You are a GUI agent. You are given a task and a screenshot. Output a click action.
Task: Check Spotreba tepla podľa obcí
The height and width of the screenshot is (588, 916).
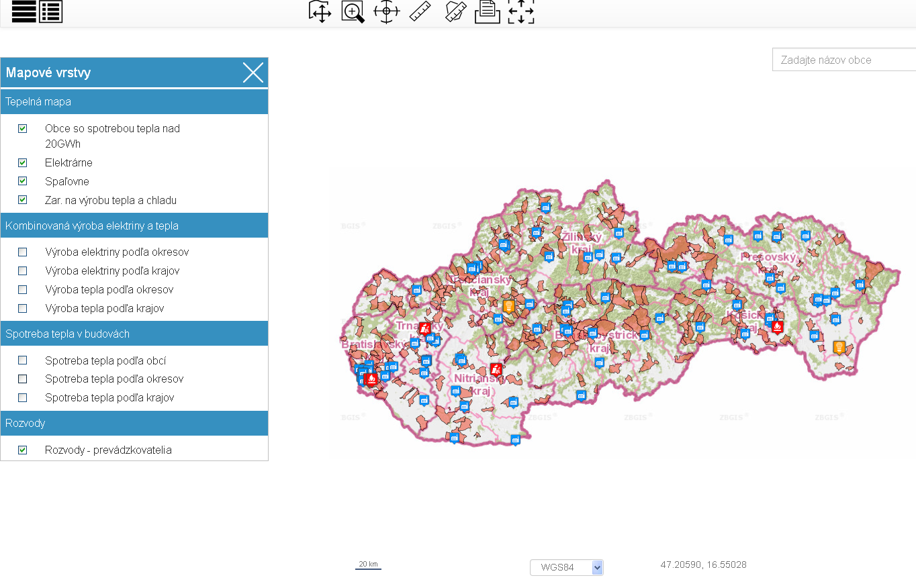point(22,360)
